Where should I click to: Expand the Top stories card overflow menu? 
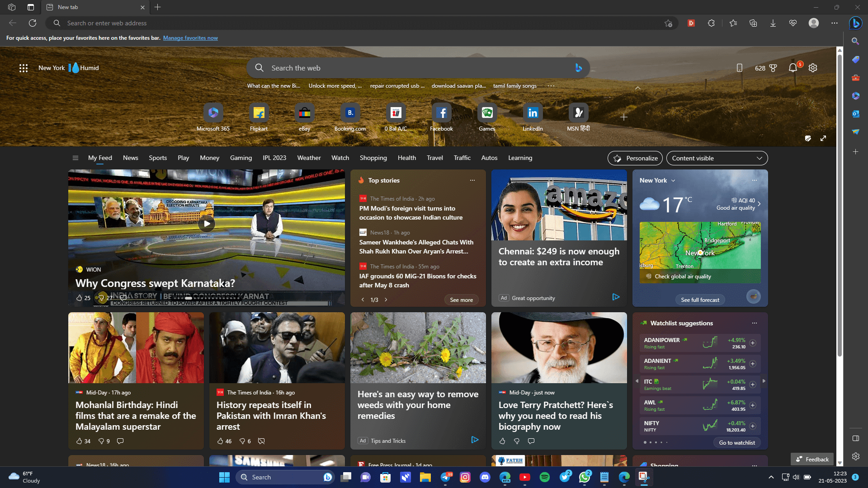(473, 180)
